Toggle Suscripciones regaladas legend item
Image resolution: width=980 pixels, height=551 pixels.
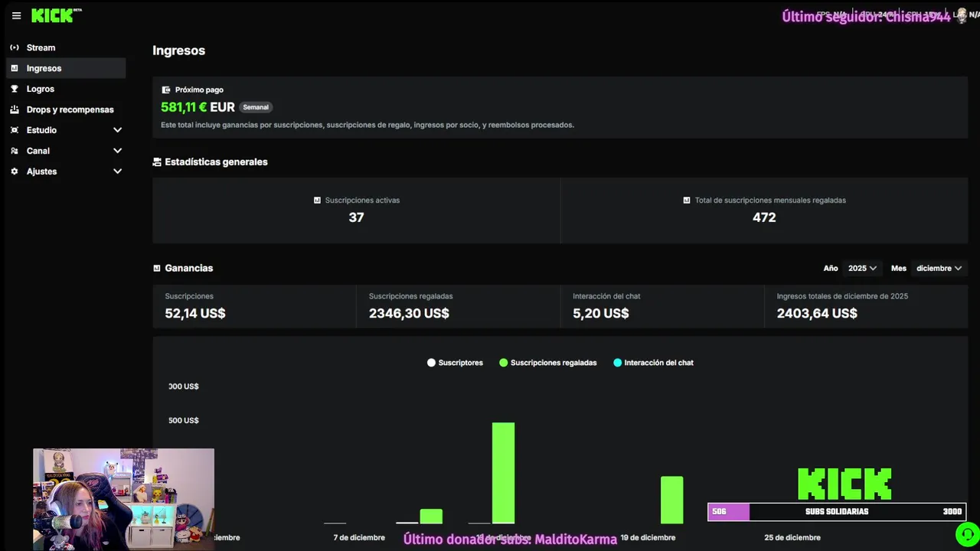pyautogui.click(x=547, y=363)
